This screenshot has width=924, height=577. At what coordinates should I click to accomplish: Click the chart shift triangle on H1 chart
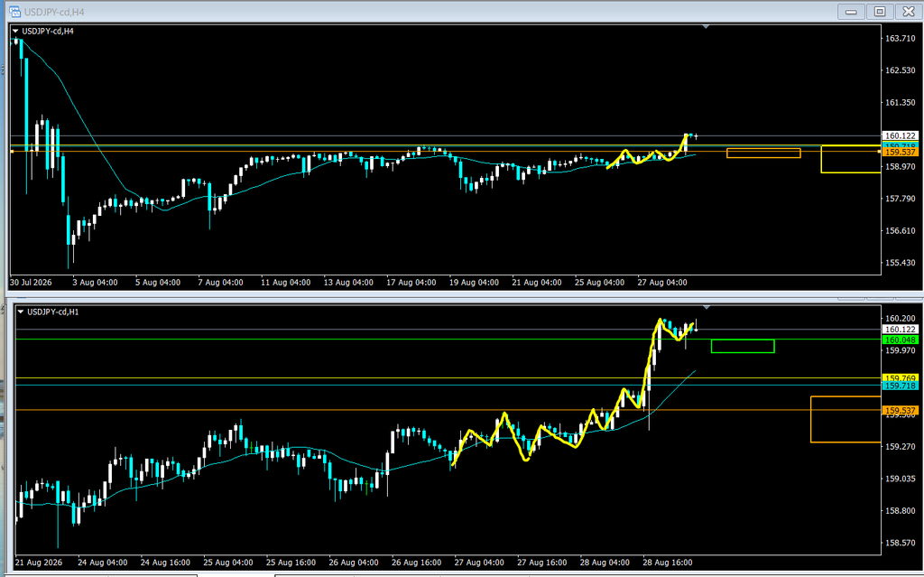tap(707, 307)
